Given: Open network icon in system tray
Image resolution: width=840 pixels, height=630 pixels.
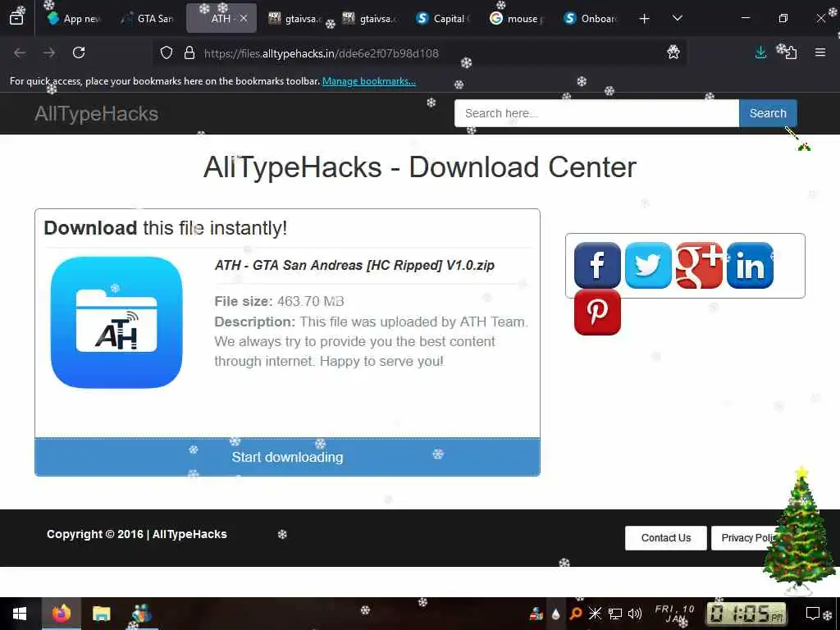Looking at the screenshot, I should tap(615, 614).
